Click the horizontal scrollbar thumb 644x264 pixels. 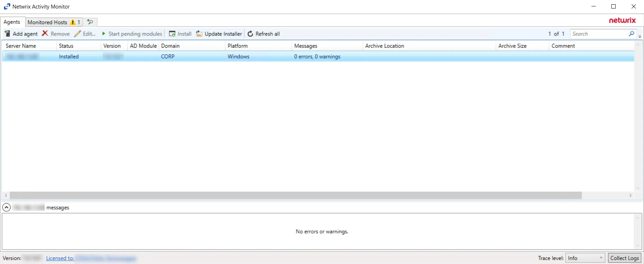[x=296, y=195]
